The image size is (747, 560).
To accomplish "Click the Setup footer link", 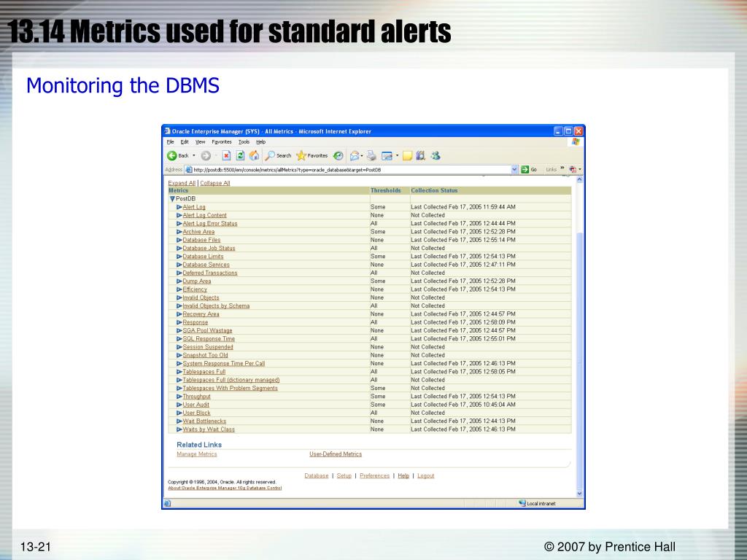I will [x=344, y=475].
